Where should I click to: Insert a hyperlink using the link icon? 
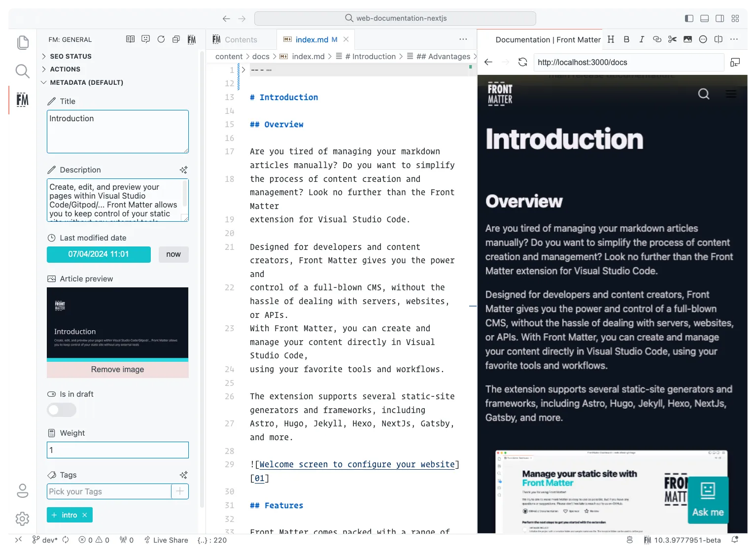point(657,39)
